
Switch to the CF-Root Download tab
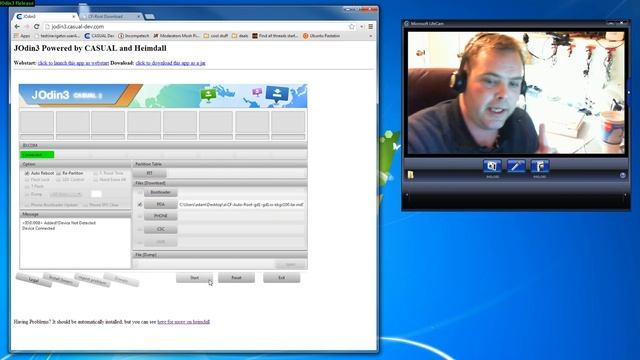[110, 16]
